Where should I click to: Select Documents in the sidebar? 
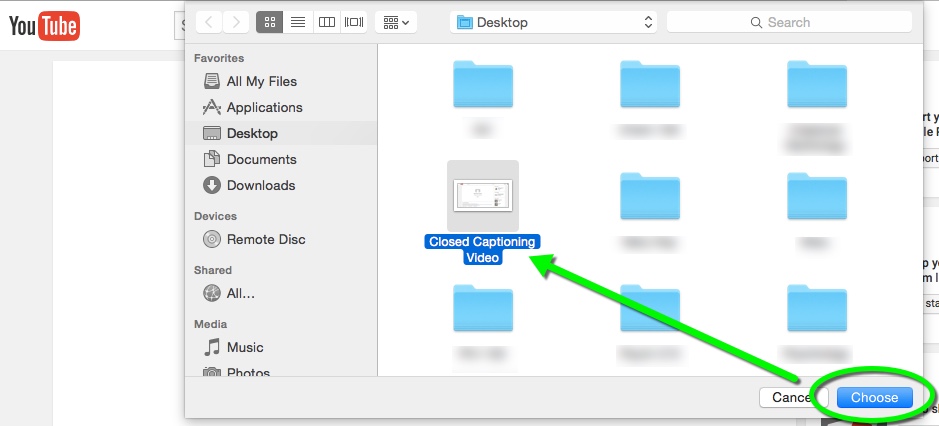click(261, 159)
